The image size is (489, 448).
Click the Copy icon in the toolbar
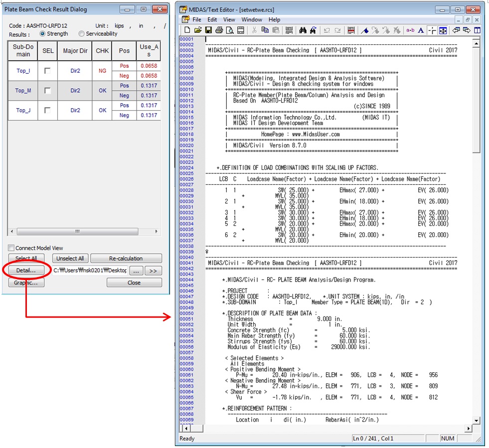click(265, 30)
